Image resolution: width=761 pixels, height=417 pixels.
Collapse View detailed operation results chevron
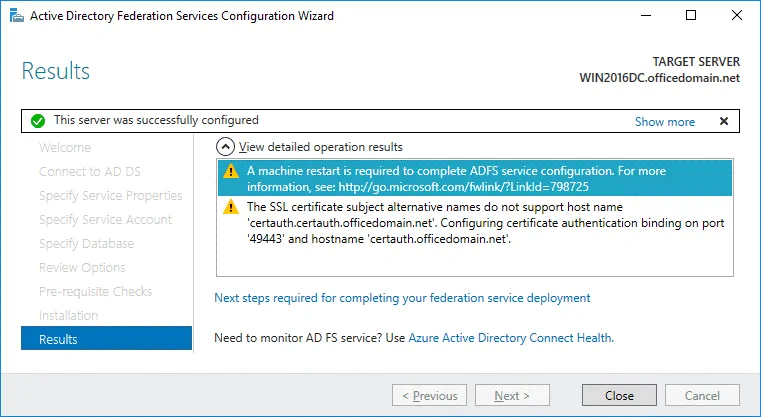pyautogui.click(x=226, y=146)
